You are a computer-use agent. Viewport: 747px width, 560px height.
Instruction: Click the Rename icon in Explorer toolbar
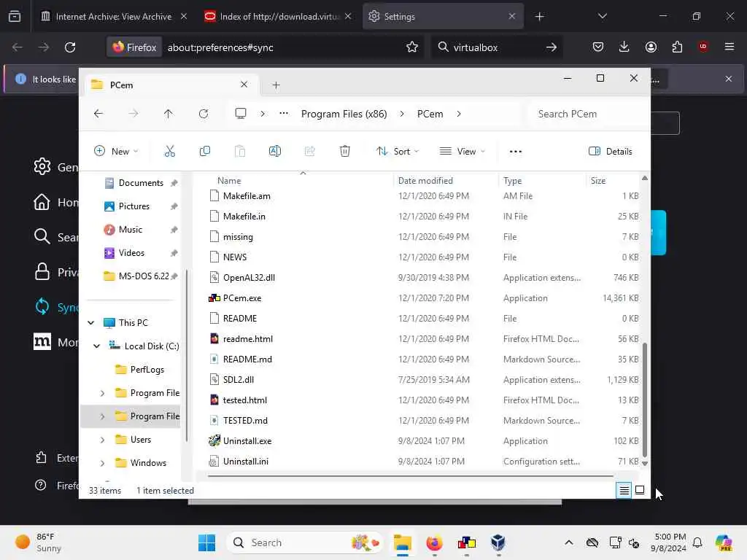pyautogui.click(x=275, y=152)
